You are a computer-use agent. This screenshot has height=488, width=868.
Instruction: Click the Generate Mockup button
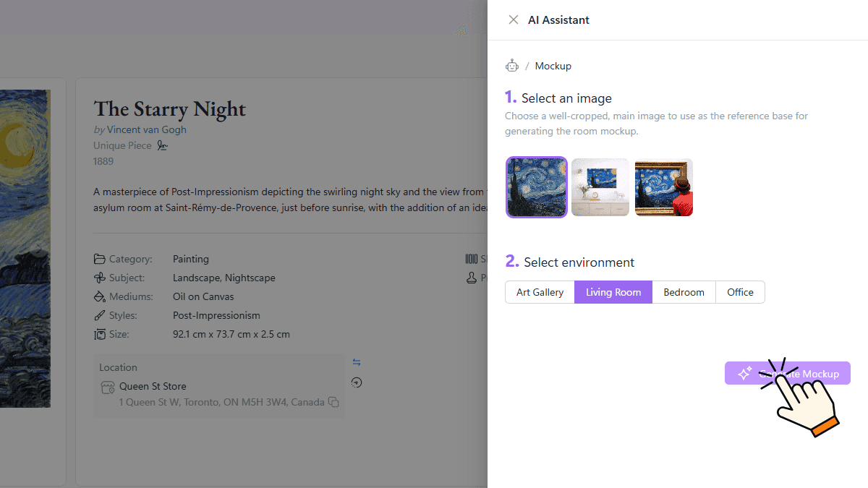788,373
